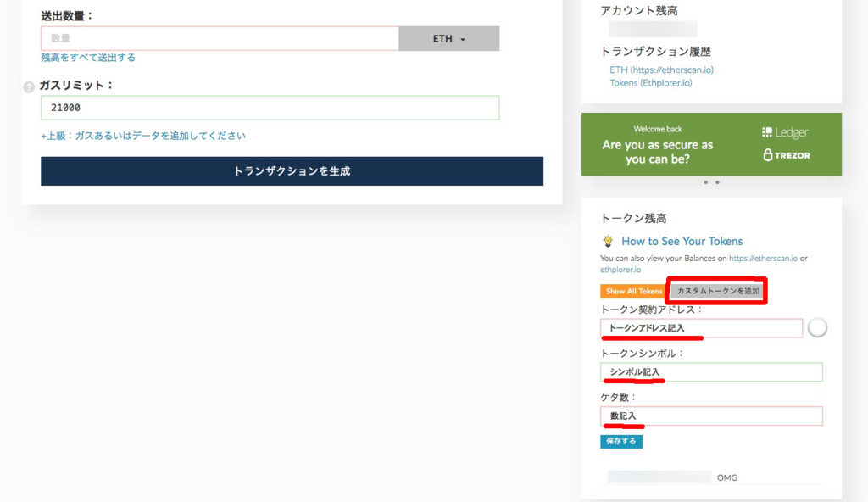Open ethplorer.io link in token balances
The height and width of the screenshot is (502, 868).
(620, 270)
